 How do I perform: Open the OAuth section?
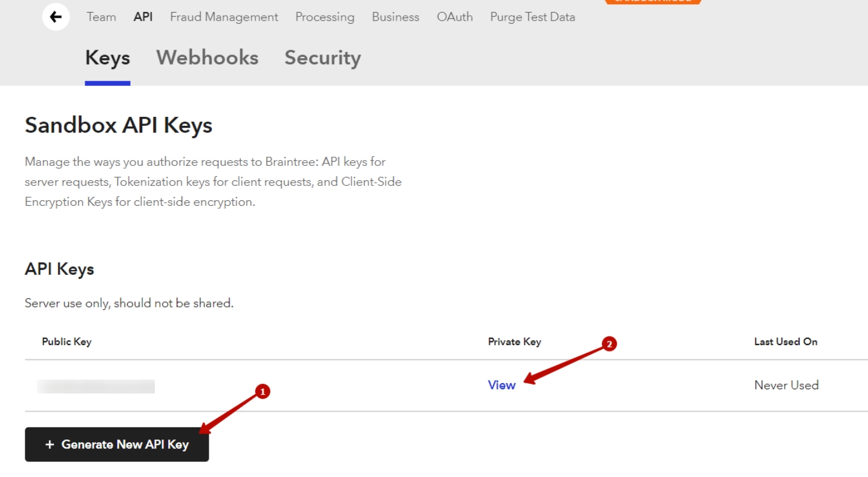click(x=455, y=17)
